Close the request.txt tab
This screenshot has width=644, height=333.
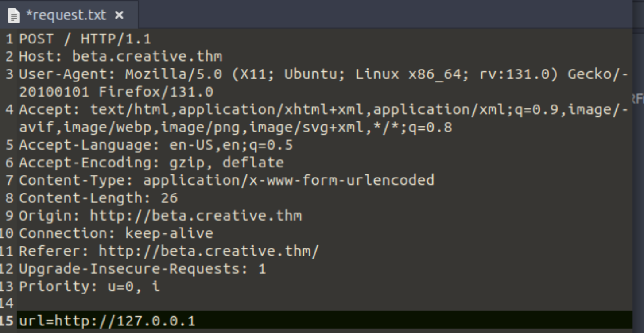click(119, 15)
